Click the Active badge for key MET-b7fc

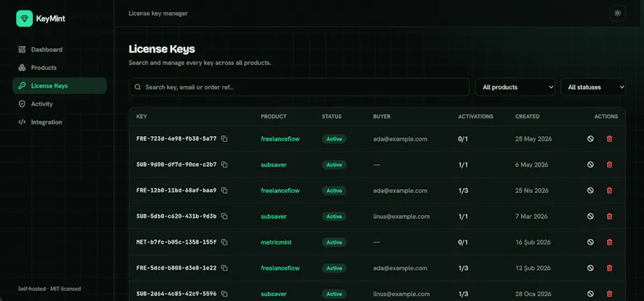point(334,242)
